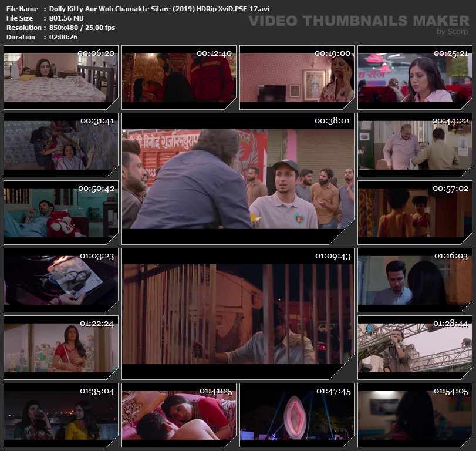Click the Duration label
This screenshot has width=476, height=451.
(21, 37)
